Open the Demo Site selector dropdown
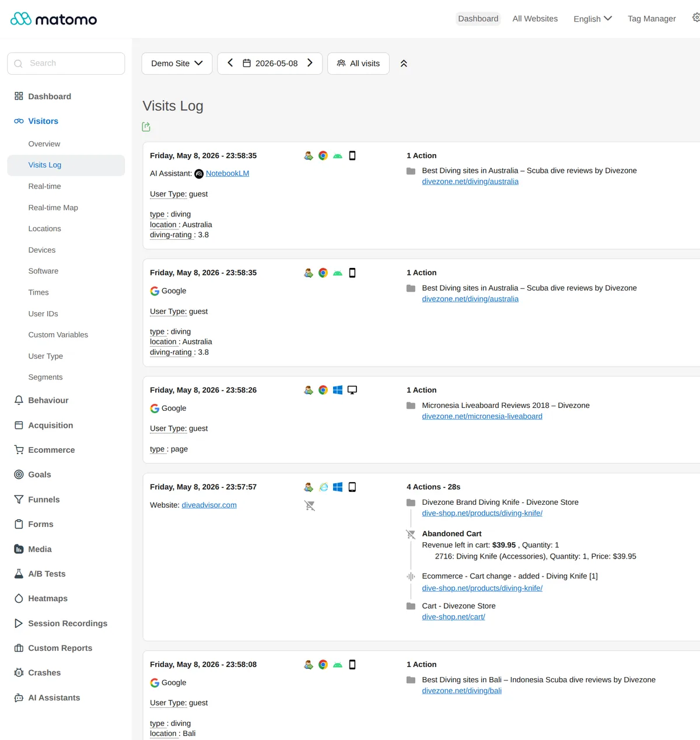This screenshot has height=740, width=700. pos(177,63)
